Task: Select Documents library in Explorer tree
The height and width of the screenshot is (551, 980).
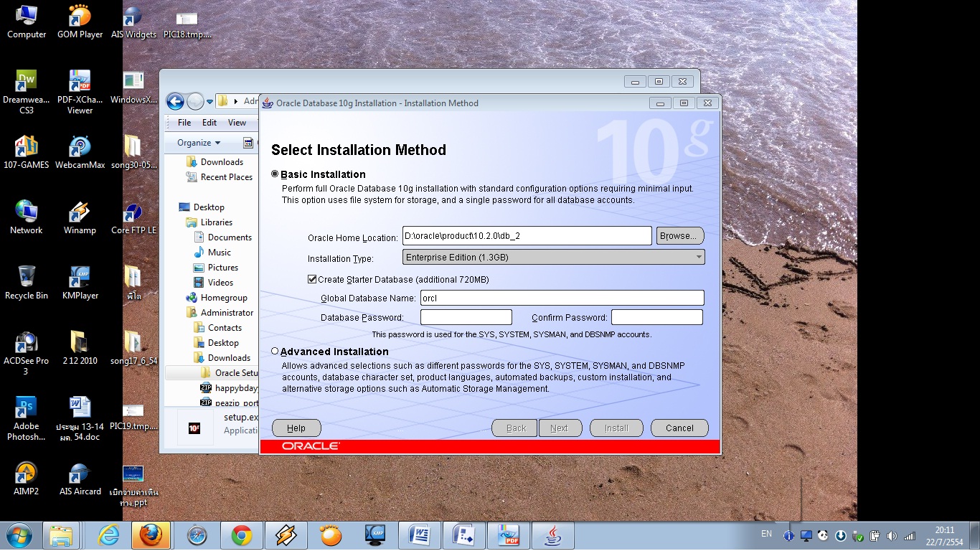Action: coord(223,237)
